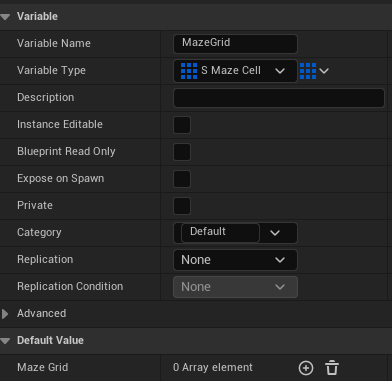Viewport: 392px width, 381px height.
Task: Click the Variable Name label
Action: click(x=54, y=43)
